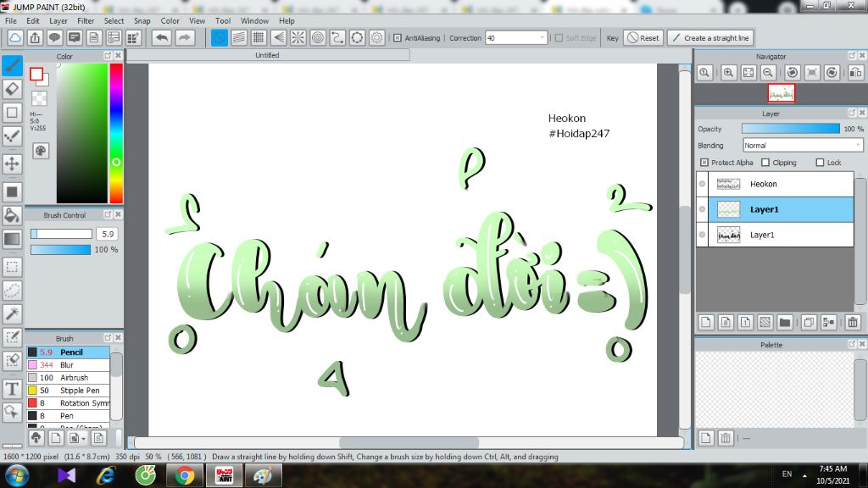Enable the radial snap
The image size is (868, 488).
298,37
